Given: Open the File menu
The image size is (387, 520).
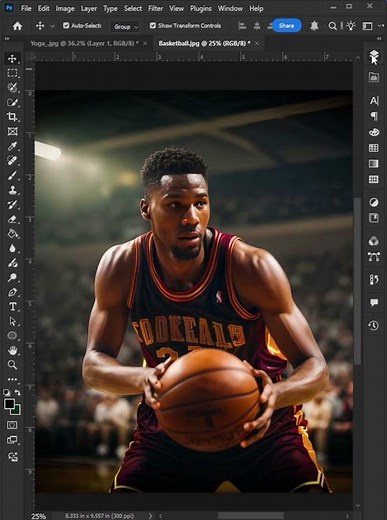Looking at the screenshot, I should coord(26,8).
